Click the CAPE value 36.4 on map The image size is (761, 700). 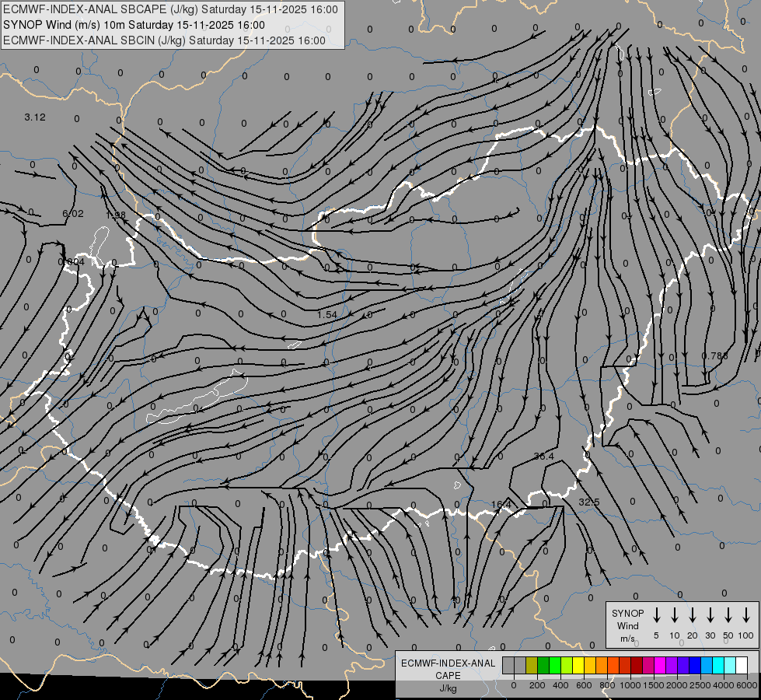point(543,456)
